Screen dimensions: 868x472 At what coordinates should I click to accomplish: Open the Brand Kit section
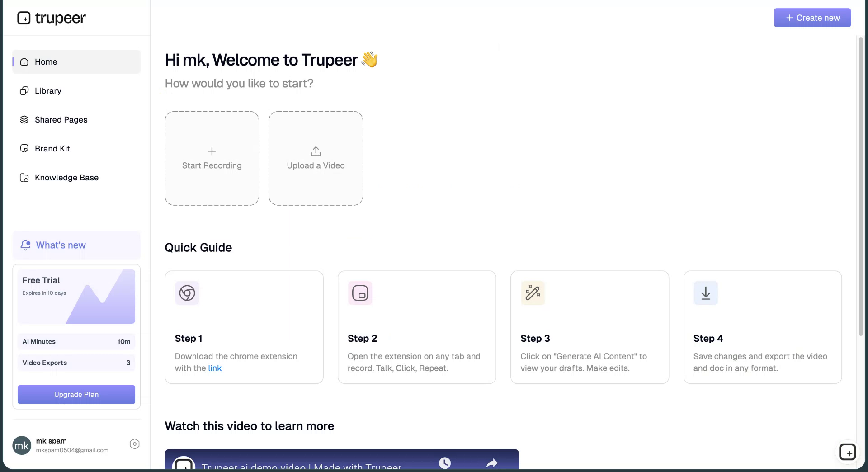52,149
